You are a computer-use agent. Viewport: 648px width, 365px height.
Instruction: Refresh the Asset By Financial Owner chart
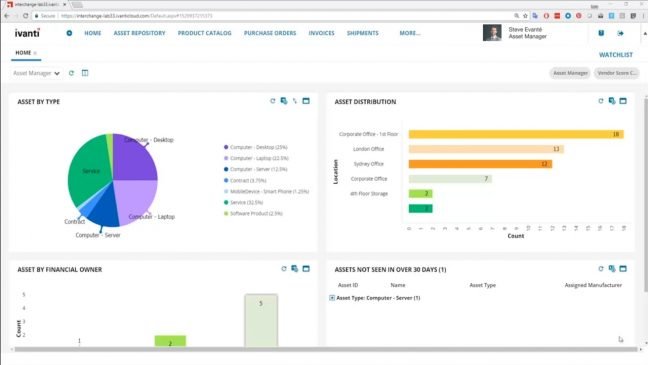pos(284,269)
